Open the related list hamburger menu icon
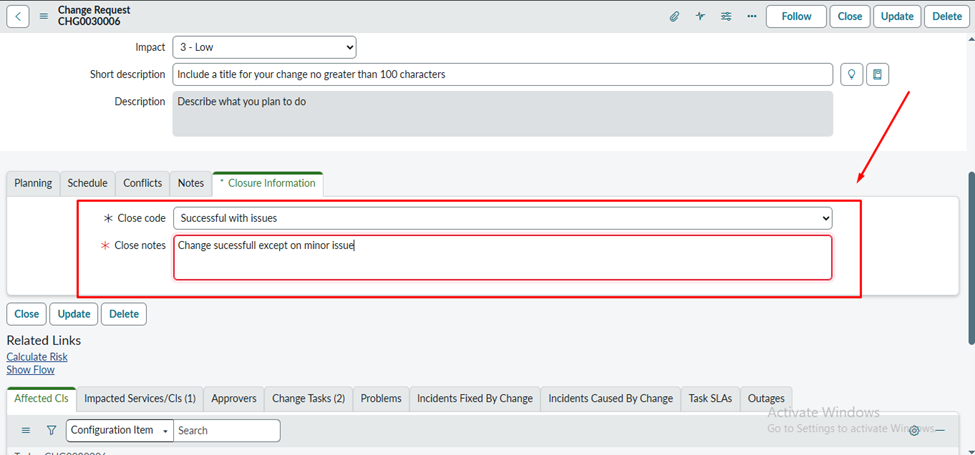 (26, 430)
